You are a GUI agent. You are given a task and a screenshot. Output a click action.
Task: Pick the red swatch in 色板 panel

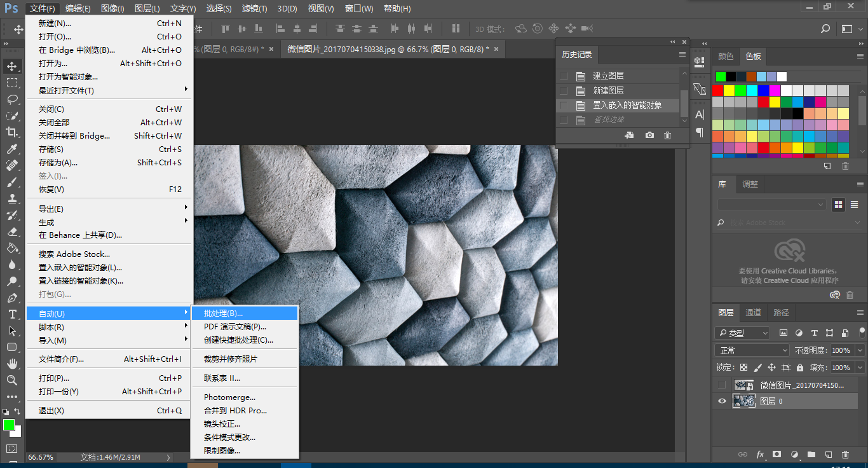(x=718, y=91)
